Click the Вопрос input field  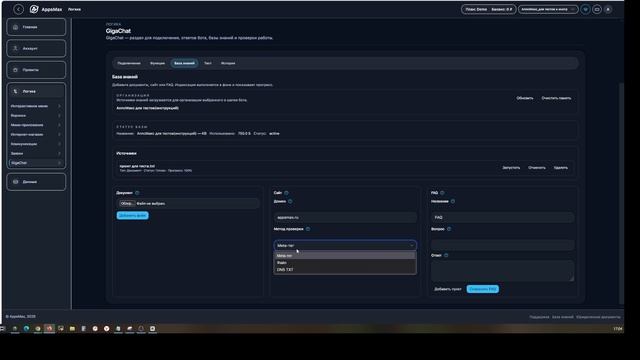click(x=502, y=245)
